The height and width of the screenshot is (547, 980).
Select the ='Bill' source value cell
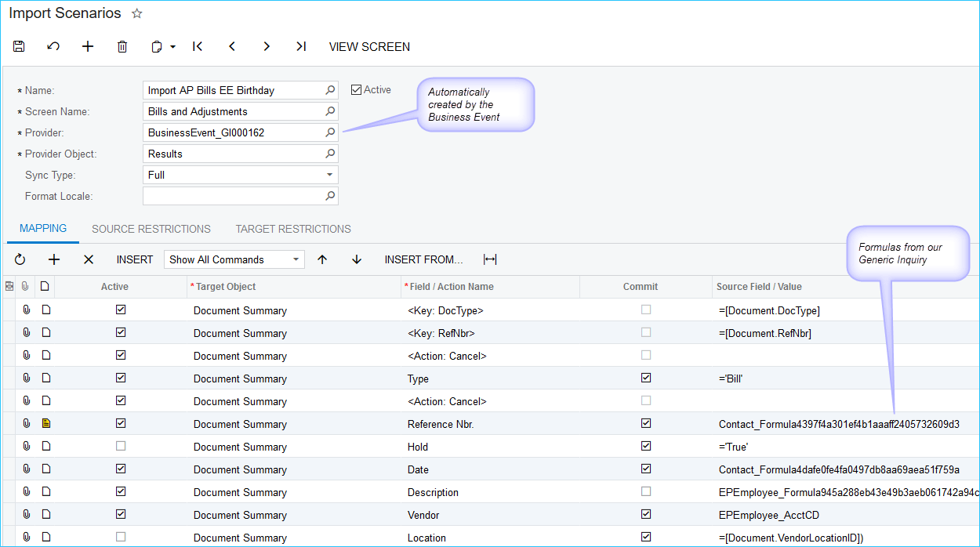click(x=846, y=379)
